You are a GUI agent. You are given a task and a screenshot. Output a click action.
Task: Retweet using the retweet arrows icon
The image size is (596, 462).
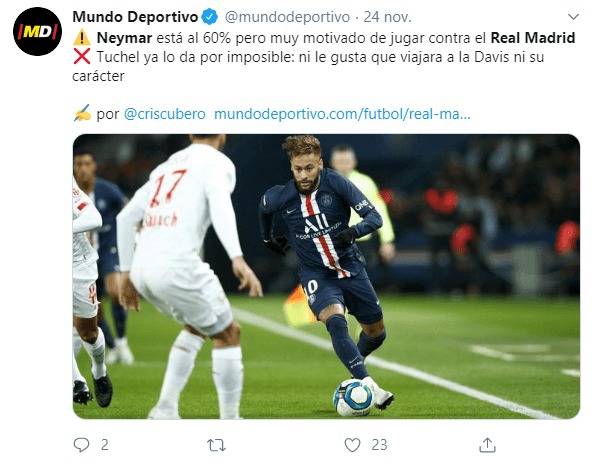tap(216, 445)
